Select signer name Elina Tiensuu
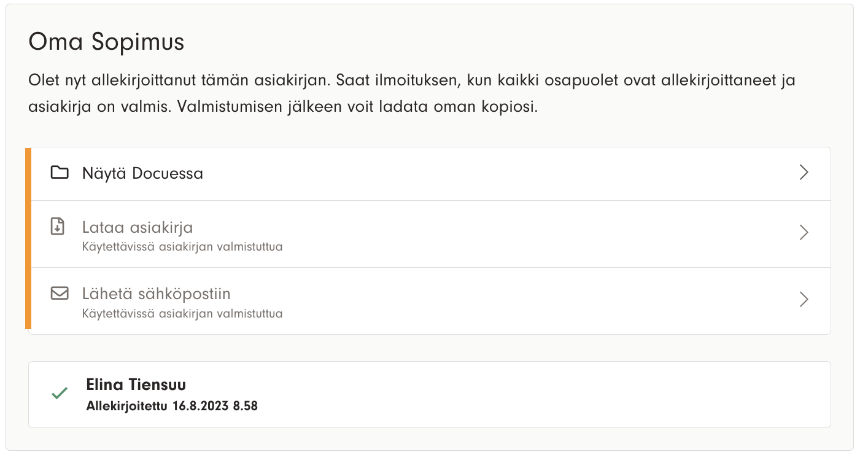The width and height of the screenshot is (868, 468). (136, 385)
